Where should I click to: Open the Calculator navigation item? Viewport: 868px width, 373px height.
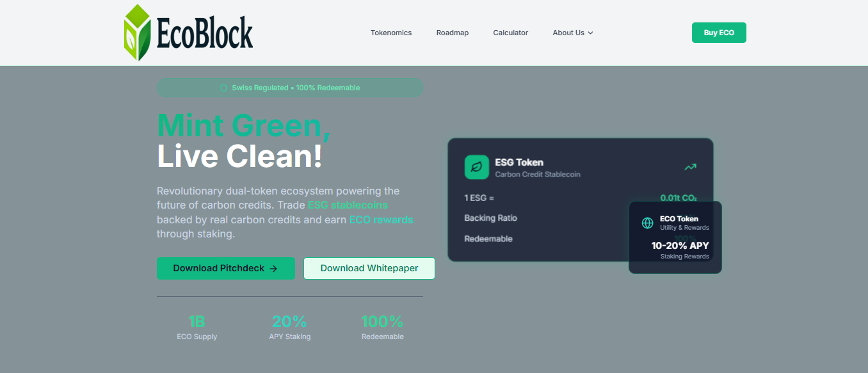(510, 33)
